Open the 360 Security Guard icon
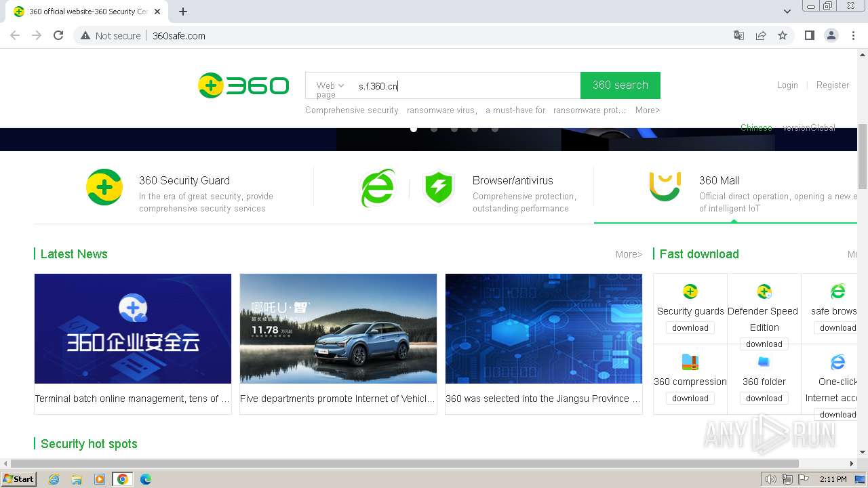This screenshot has height=488, width=868. click(104, 187)
